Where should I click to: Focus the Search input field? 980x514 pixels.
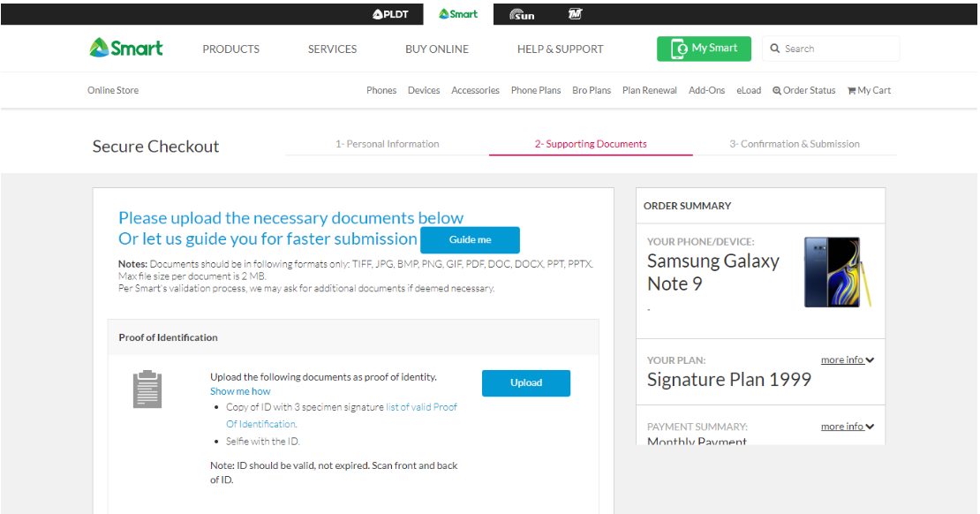click(832, 49)
